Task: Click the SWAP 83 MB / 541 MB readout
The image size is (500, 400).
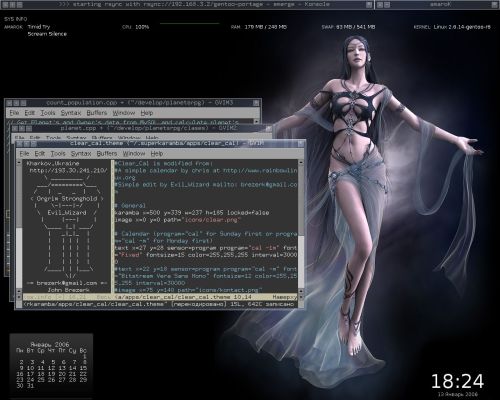Action: [x=348, y=27]
